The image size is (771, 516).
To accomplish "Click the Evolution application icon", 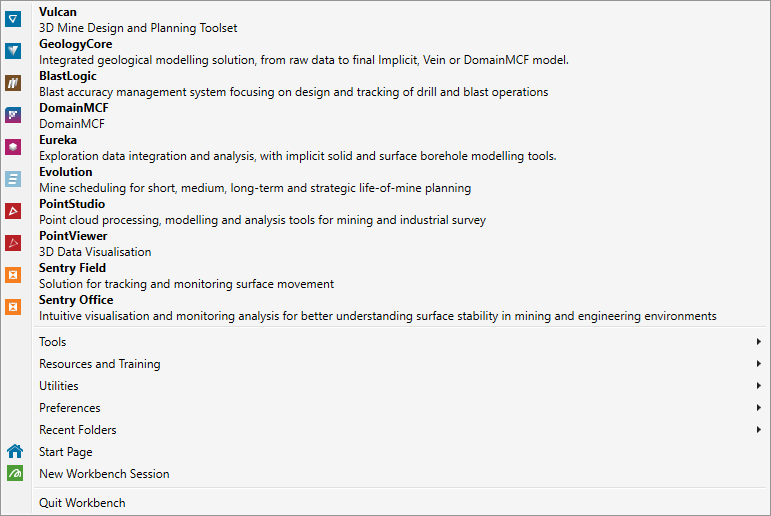I will point(13,179).
